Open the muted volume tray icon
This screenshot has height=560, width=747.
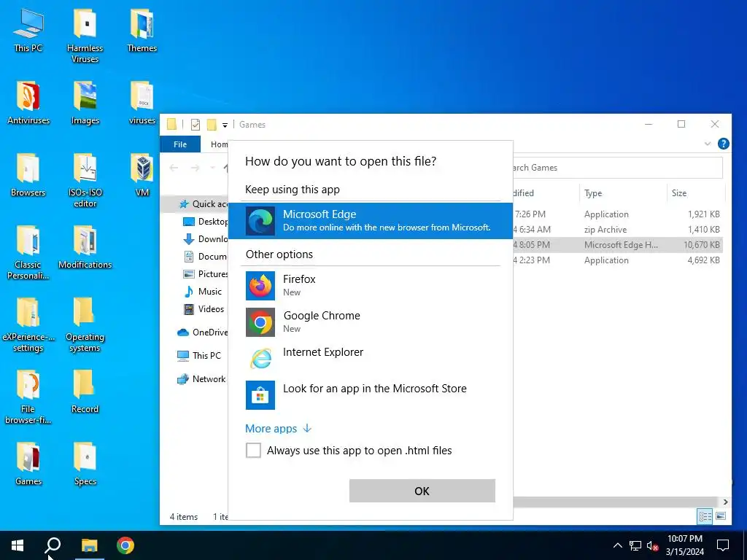652,545
